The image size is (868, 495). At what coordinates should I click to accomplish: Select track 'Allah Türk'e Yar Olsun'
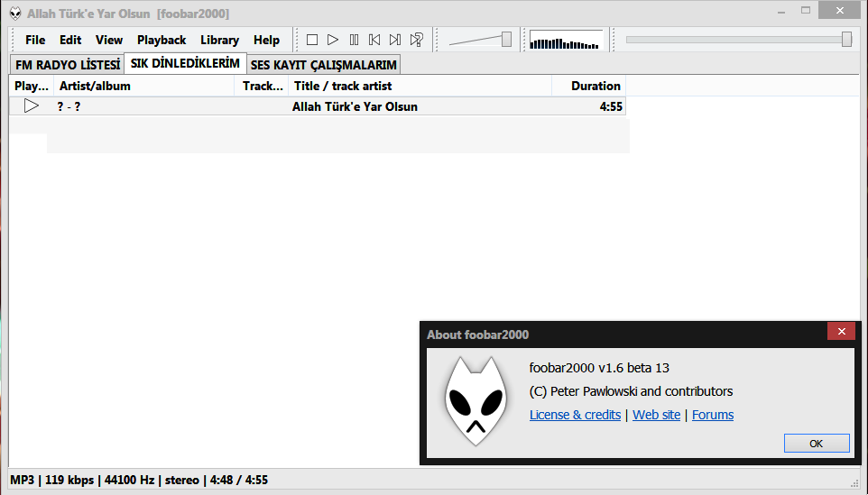(x=355, y=106)
